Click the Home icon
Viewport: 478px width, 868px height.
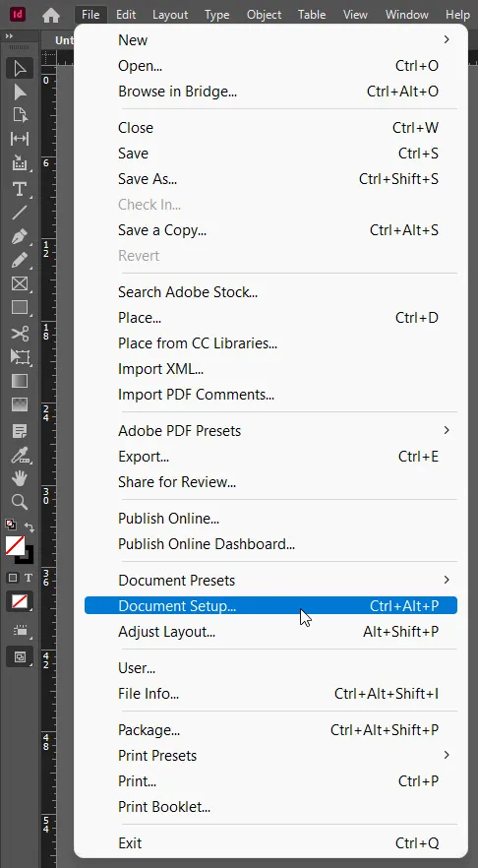(x=51, y=15)
